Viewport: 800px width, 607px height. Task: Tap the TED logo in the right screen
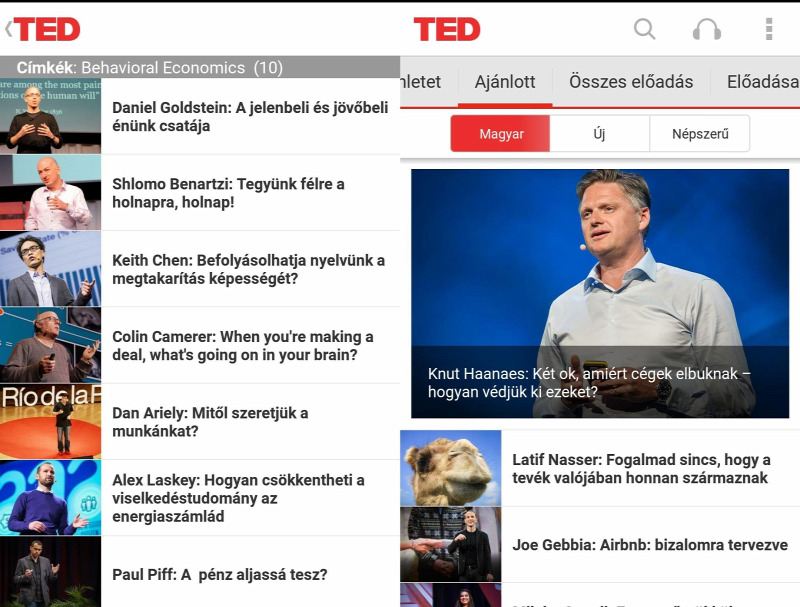[x=447, y=29]
